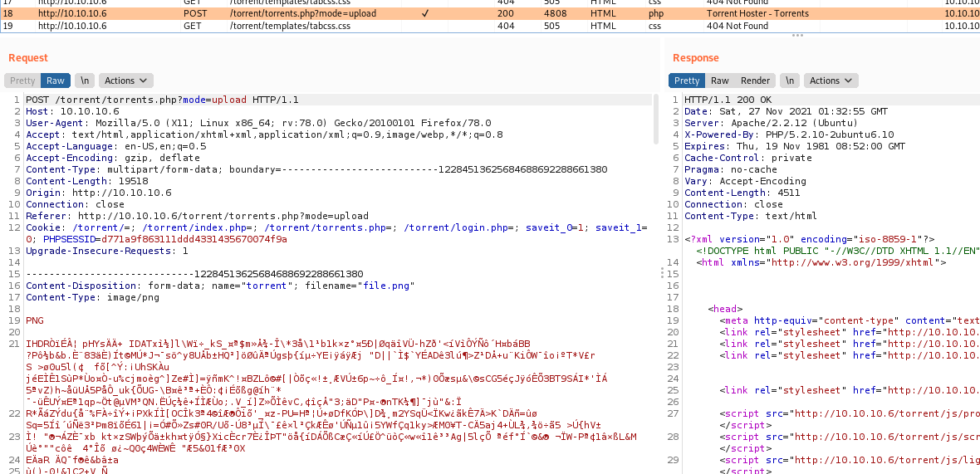Select Raw tab in Request panel

click(x=56, y=81)
